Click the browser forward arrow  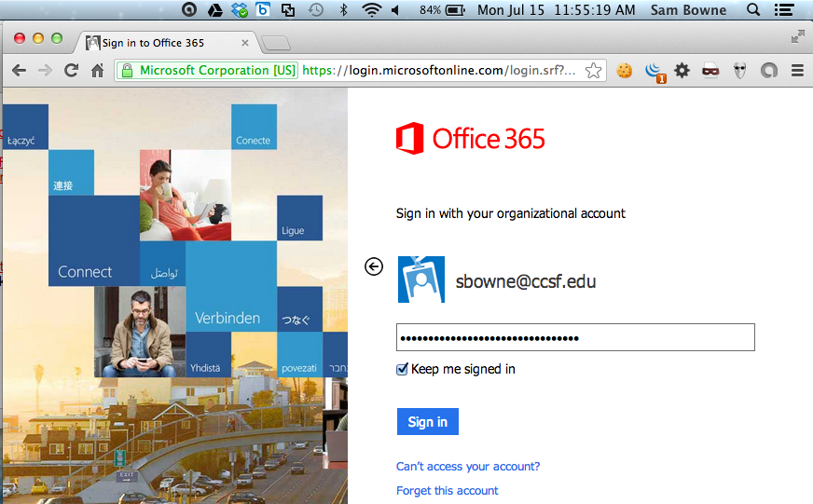click(x=45, y=71)
